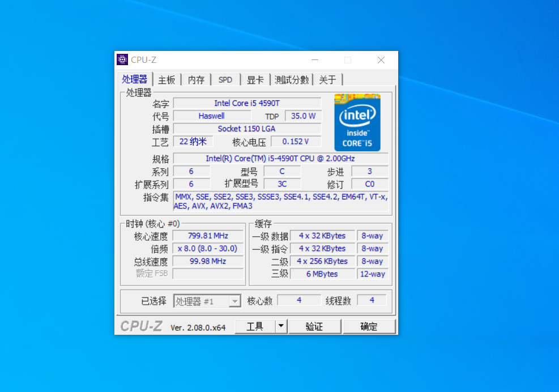
Task: Click the 型号 value 'C'
Action: 282,171
